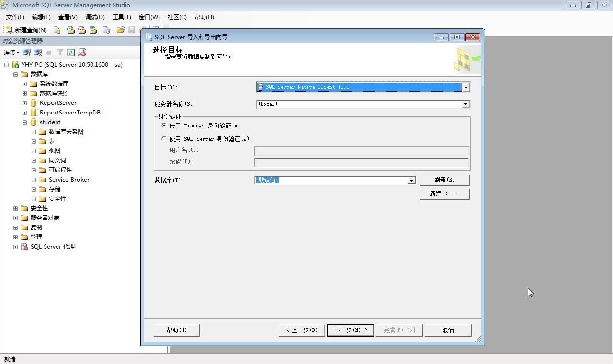The width and height of the screenshot is (613, 364).
Task: Click the wizard icon in dialog title bar
Action: (x=149, y=37)
